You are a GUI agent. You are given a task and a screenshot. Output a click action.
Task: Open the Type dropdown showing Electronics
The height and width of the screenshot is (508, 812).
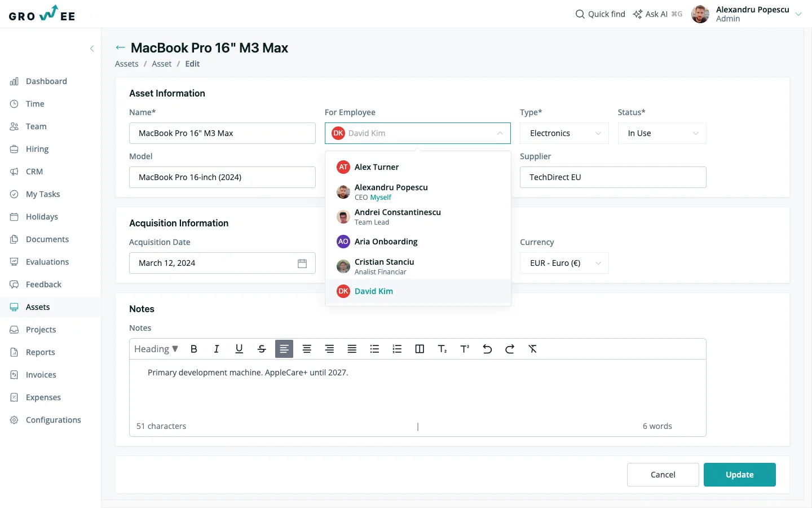point(564,133)
